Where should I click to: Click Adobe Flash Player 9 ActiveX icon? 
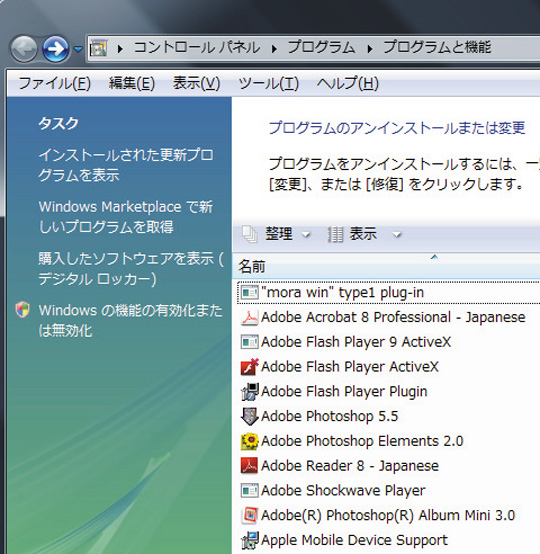click(x=250, y=342)
